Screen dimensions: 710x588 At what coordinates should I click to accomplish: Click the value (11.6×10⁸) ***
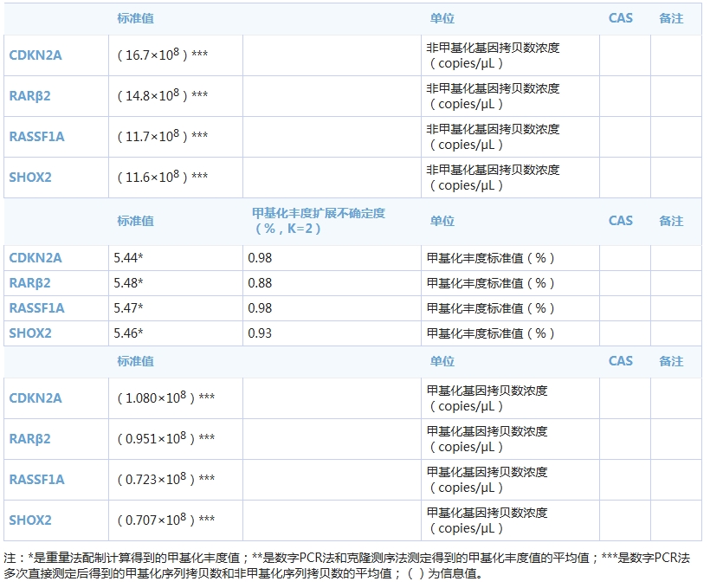(163, 178)
